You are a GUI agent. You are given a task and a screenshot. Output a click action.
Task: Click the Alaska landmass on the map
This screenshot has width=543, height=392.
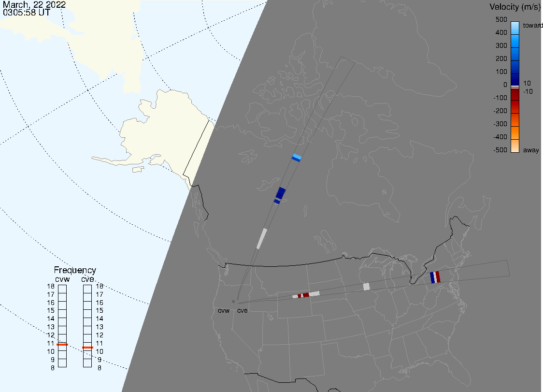click(x=156, y=131)
